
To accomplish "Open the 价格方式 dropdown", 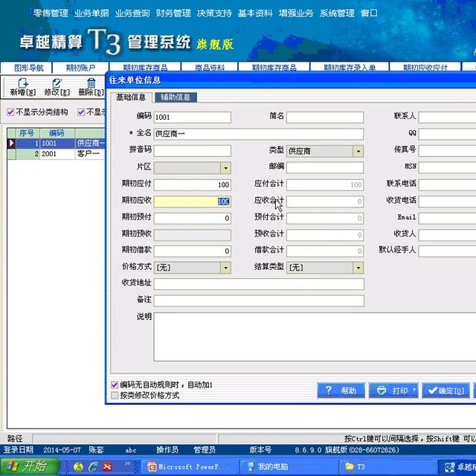I will pos(225,268).
